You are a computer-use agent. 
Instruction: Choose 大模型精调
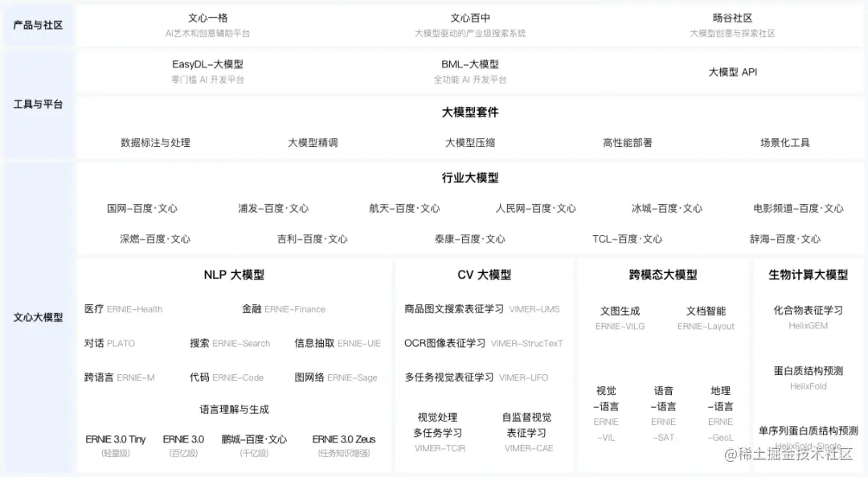(313, 143)
